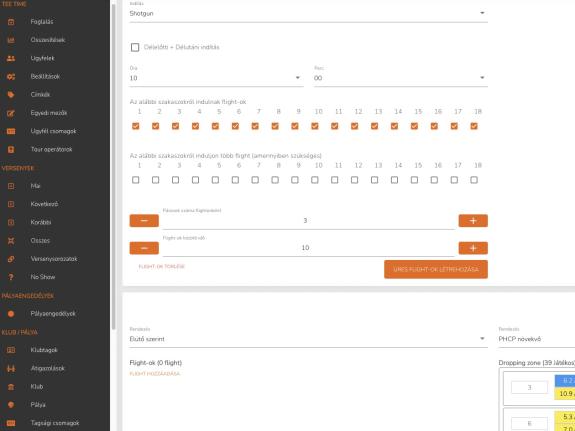
Task: Click the Pályaengedélyek circle icon
Action: click(x=11, y=314)
